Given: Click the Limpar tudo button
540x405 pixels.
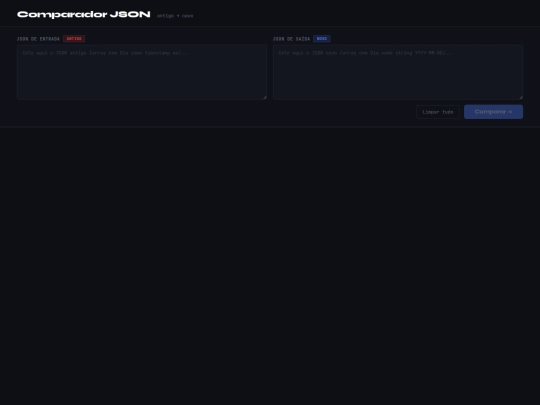Looking at the screenshot, I should click(x=438, y=112).
